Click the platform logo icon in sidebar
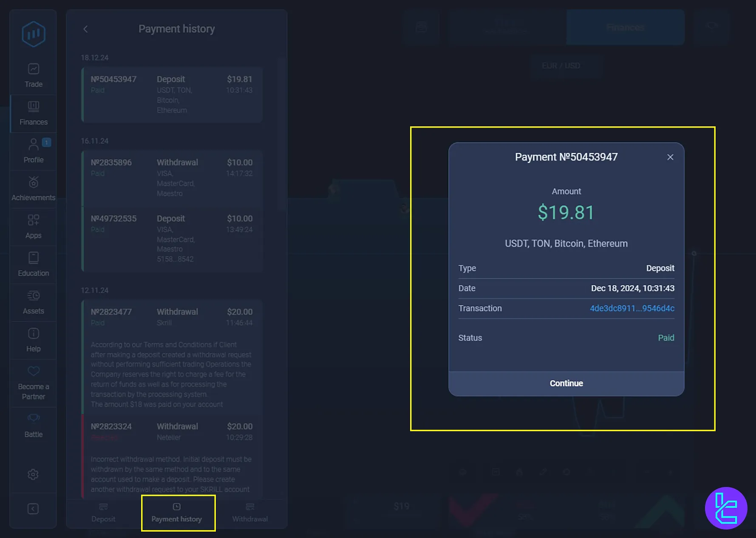 [x=34, y=34]
